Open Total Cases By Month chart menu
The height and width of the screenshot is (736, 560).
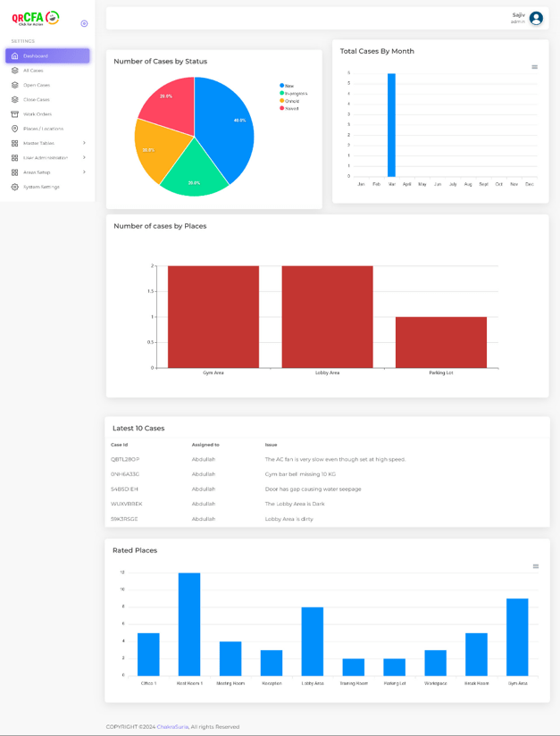pyautogui.click(x=535, y=67)
